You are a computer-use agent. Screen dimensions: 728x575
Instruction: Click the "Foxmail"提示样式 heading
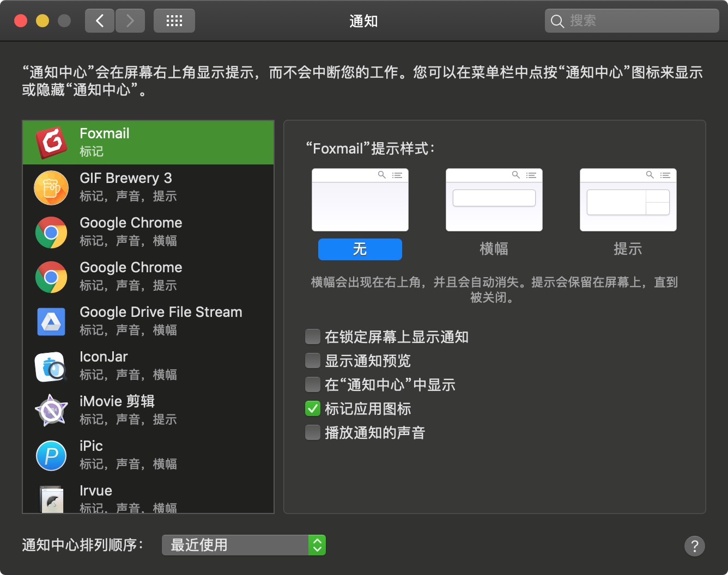pyautogui.click(x=371, y=149)
